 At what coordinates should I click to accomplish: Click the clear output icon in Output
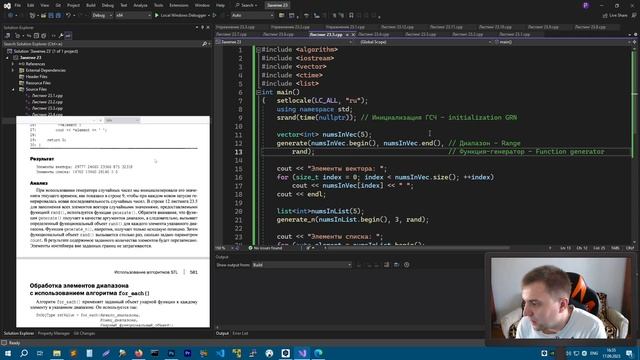[x=386, y=265]
